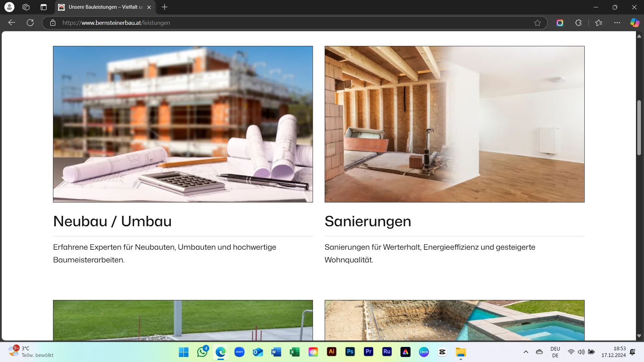Open the DEU language input switcher
The image size is (644, 362).
click(555, 352)
